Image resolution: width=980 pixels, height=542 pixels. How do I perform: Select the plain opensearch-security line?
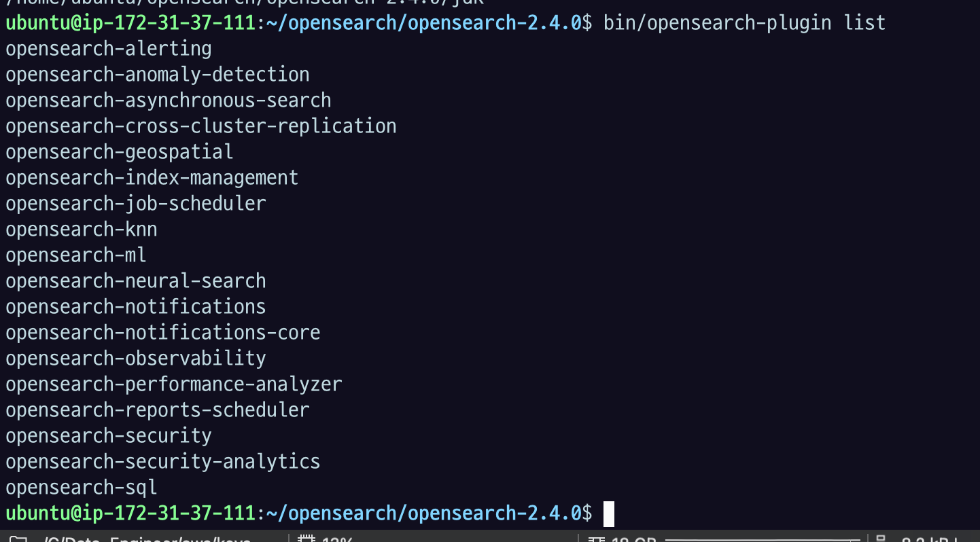coord(109,436)
